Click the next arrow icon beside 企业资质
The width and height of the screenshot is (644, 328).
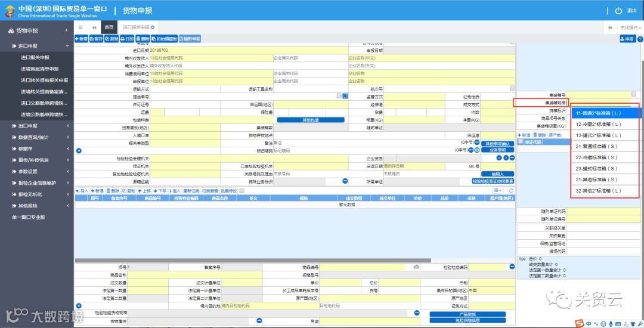pyautogui.click(x=506, y=158)
